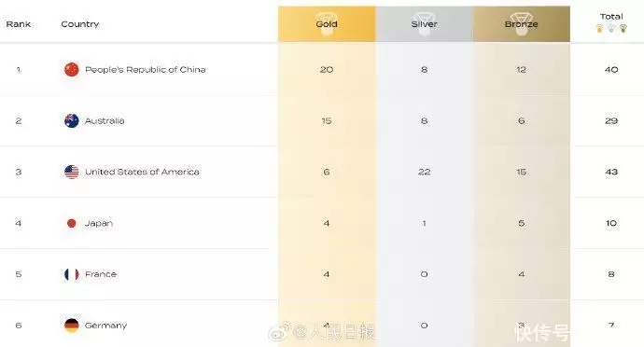The height and width of the screenshot is (347, 644).
Task: Click the Australia flag icon
Action: 72,120
